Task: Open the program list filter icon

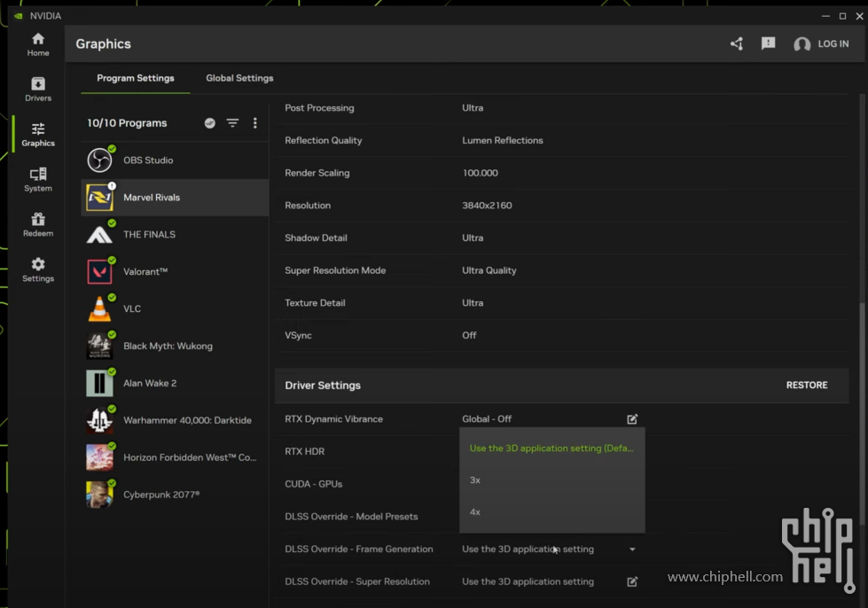Action: (232, 123)
